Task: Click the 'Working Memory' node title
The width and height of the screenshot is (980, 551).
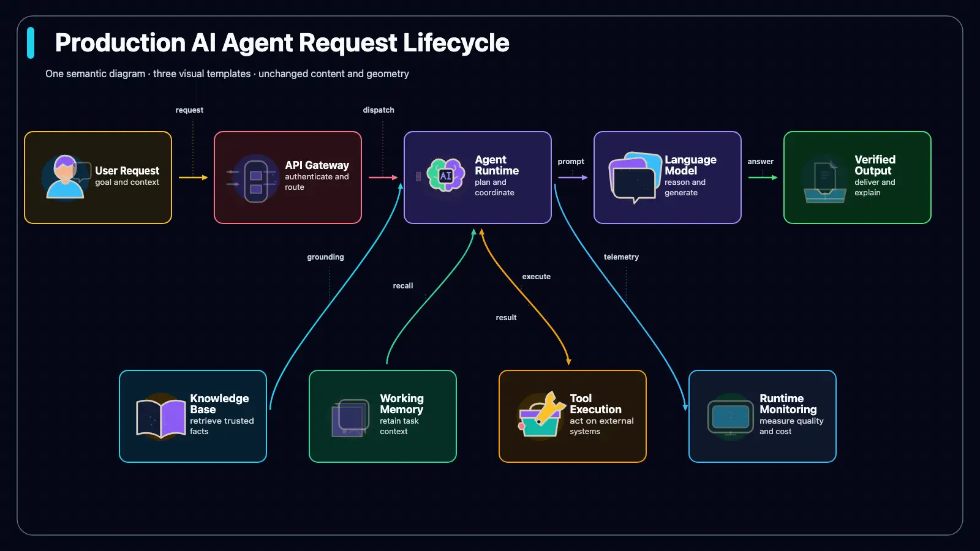Action: [x=402, y=404]
